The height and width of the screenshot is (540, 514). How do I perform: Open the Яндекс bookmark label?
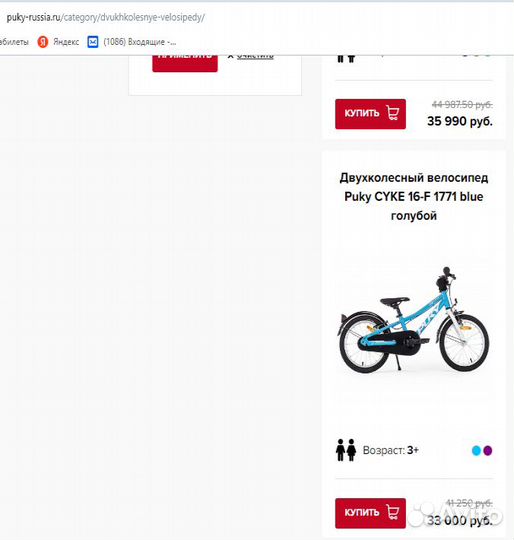click(x=66, y=42)
